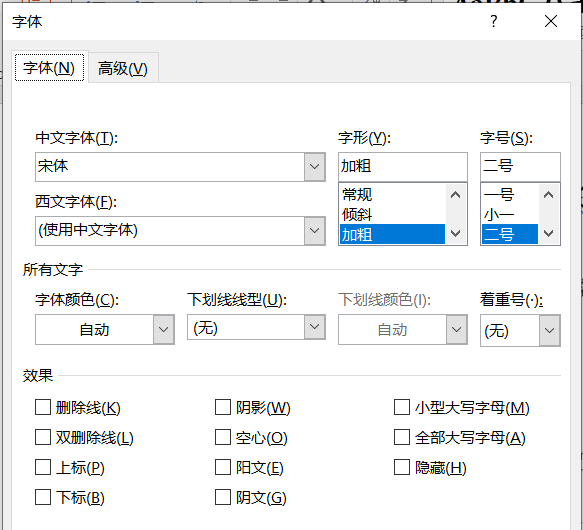Enable the 删除线(K) checkbox
Viewport: 583px width, 530px height.
pos(43,407)
